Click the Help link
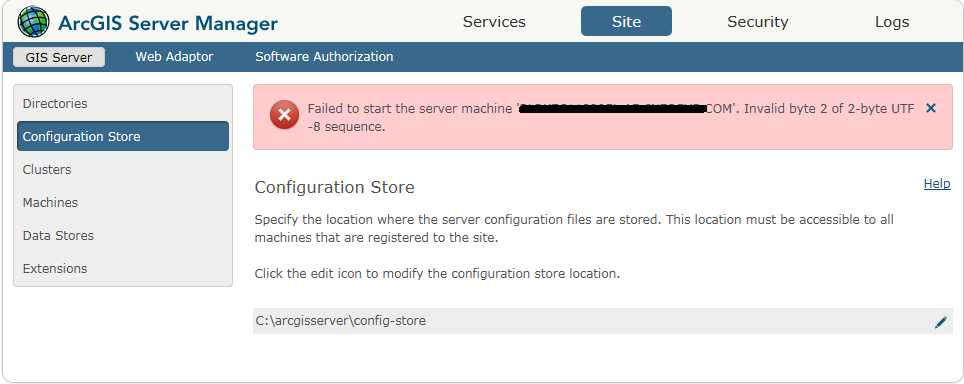964x384 pixels. click(x=937, y=184)
